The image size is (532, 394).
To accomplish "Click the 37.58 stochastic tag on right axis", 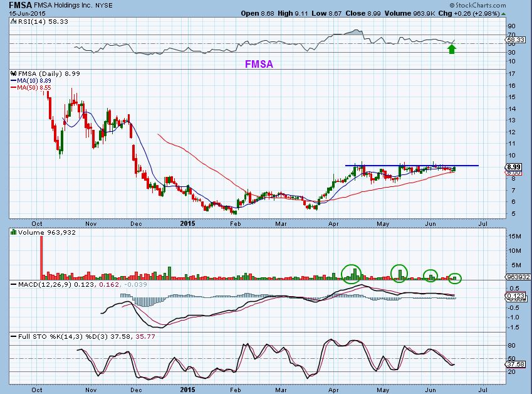I will pos(516,364).
